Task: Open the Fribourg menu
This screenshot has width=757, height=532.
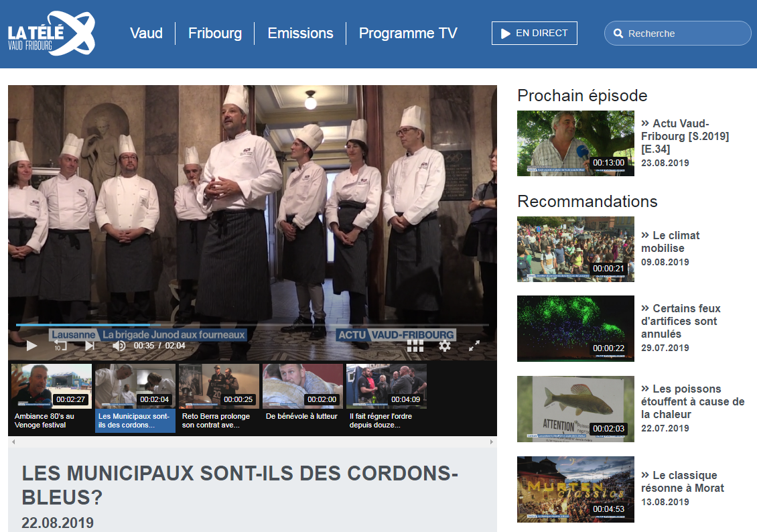Action: [215, 33]
